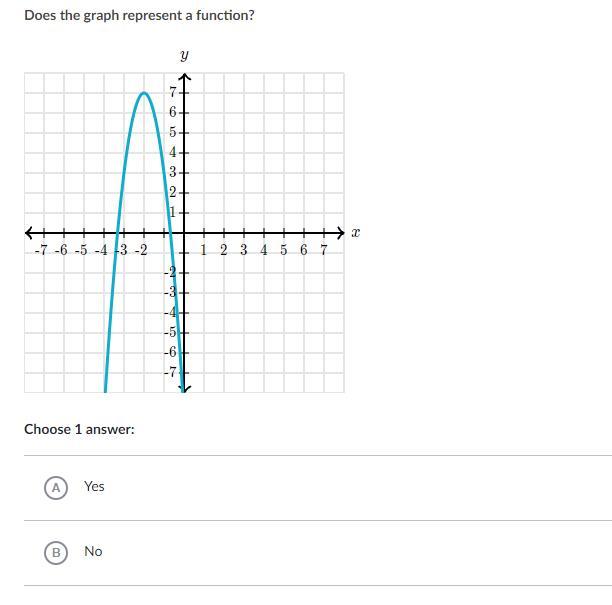Select radio button B for No

56,553
